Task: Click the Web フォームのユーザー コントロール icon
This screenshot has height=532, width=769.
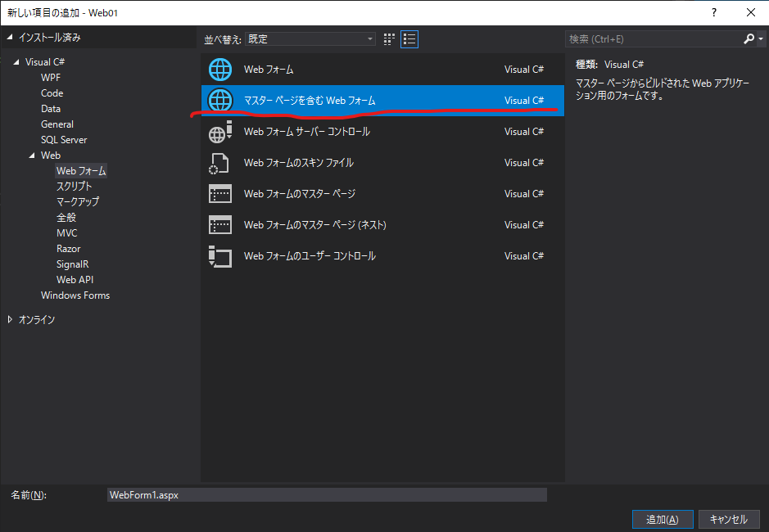Action: tap(220, 256)
